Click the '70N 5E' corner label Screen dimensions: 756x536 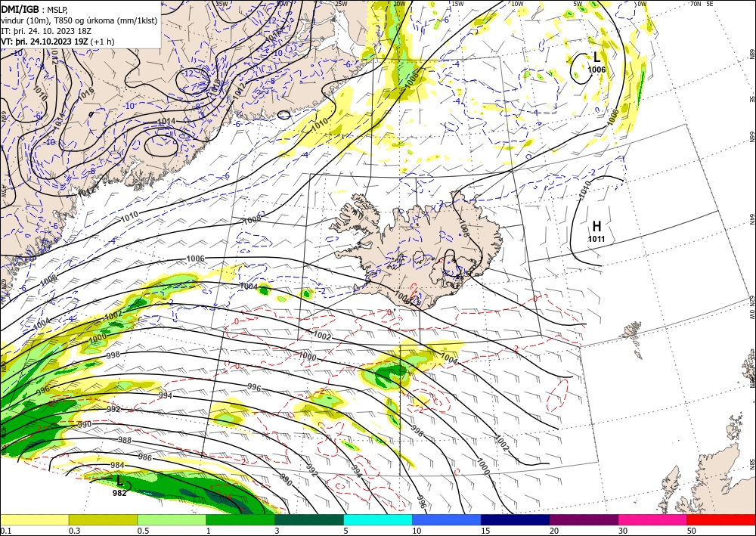coord(702,4)
